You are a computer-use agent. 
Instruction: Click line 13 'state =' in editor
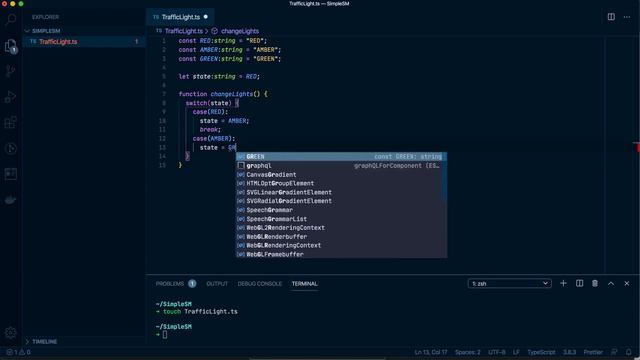212,148
